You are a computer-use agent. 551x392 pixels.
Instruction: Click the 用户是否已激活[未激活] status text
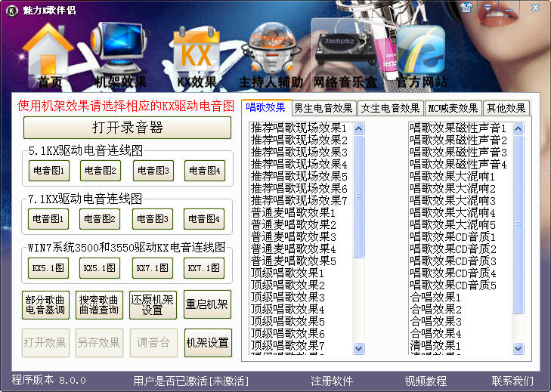click(x=190, y=381)
